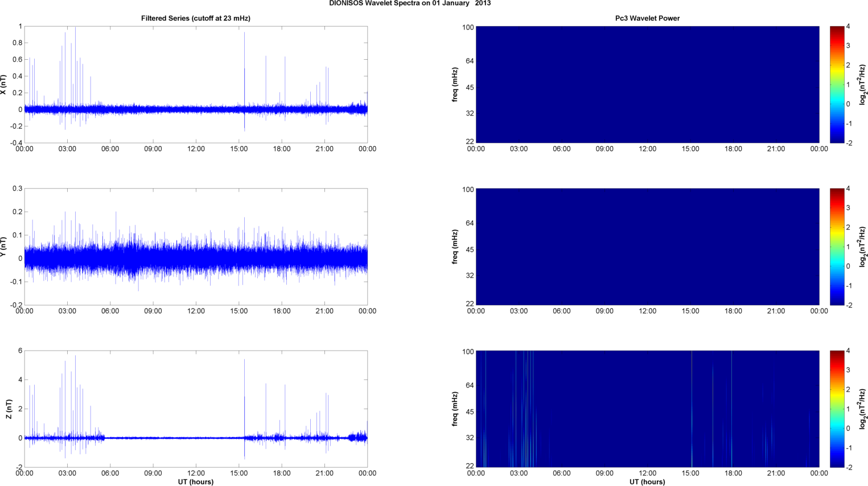Click the 12:00 tick under the X series
The image size is (868, 486).
[196, 149]
